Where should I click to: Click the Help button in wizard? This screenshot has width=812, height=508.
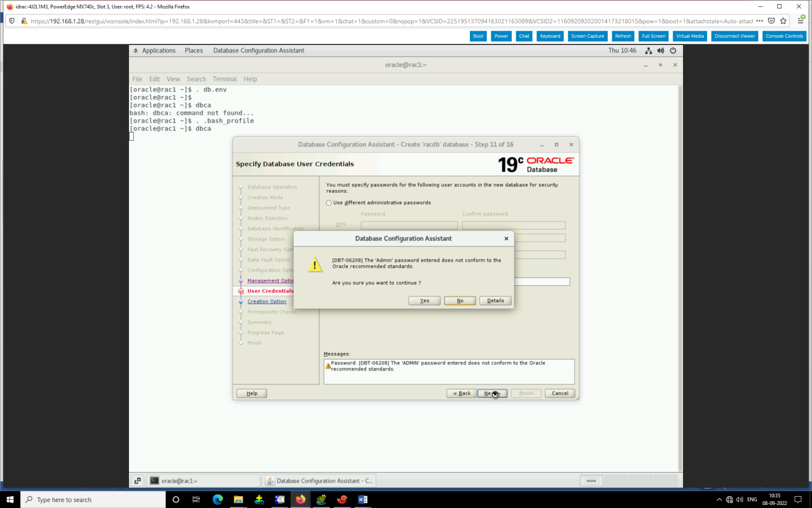(x=251, y=393)
